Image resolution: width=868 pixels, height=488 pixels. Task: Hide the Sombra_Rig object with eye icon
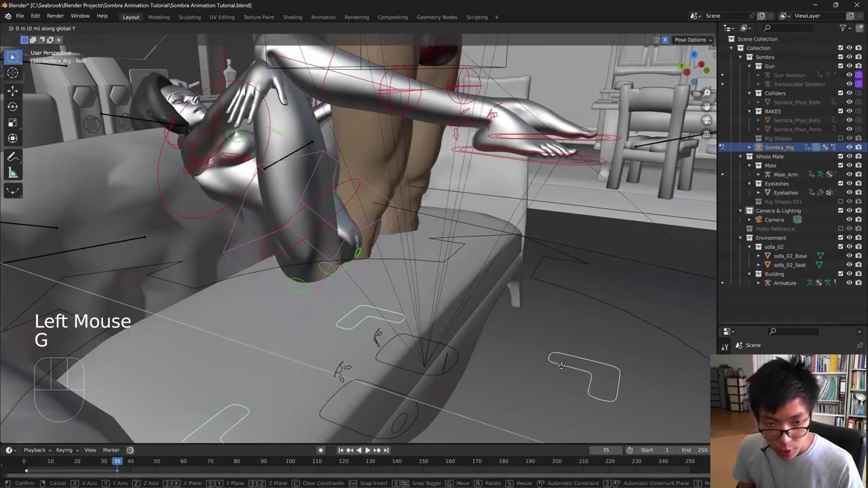849,147
